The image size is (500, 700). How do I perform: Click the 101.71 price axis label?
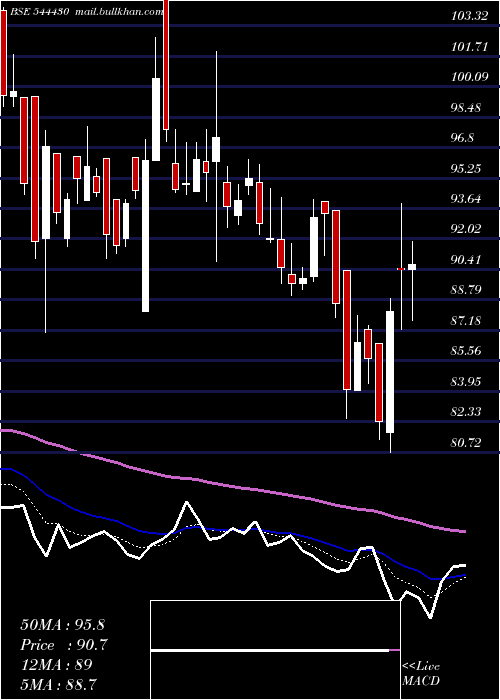click(469, 47)
